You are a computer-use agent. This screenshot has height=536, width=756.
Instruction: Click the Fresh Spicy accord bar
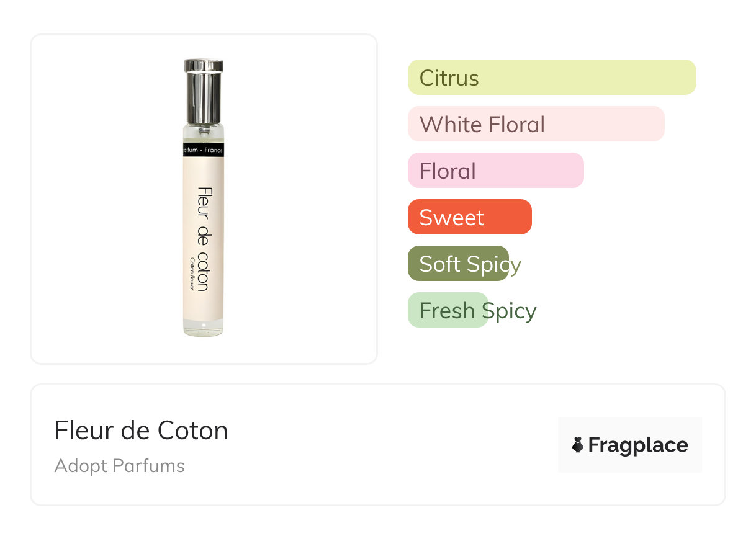pos(448,310)
